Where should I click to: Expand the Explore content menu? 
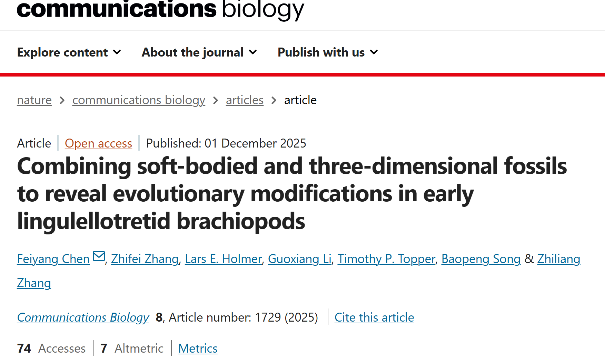click(x=69, y=52)
